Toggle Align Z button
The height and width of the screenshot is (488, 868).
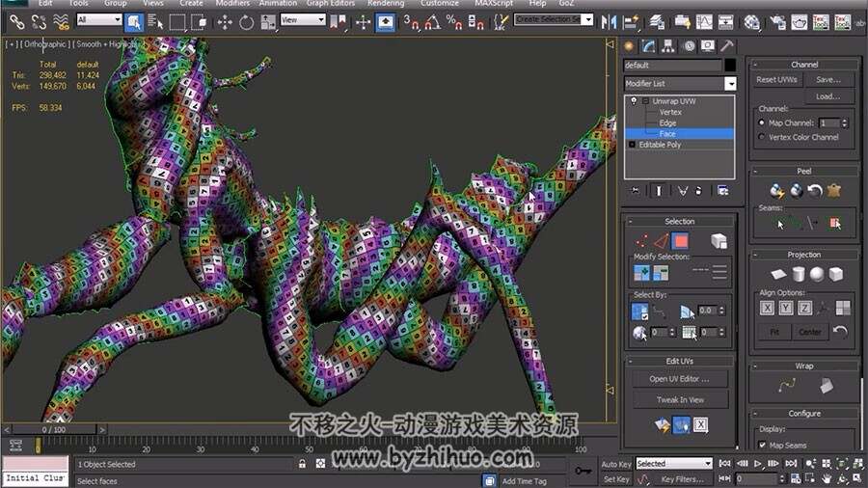point(805,309)
